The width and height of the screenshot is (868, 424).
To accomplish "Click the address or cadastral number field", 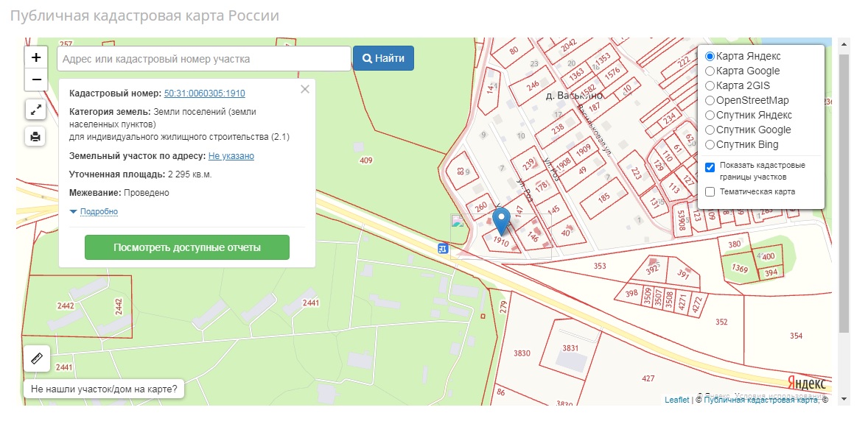I will pos(203,59).
